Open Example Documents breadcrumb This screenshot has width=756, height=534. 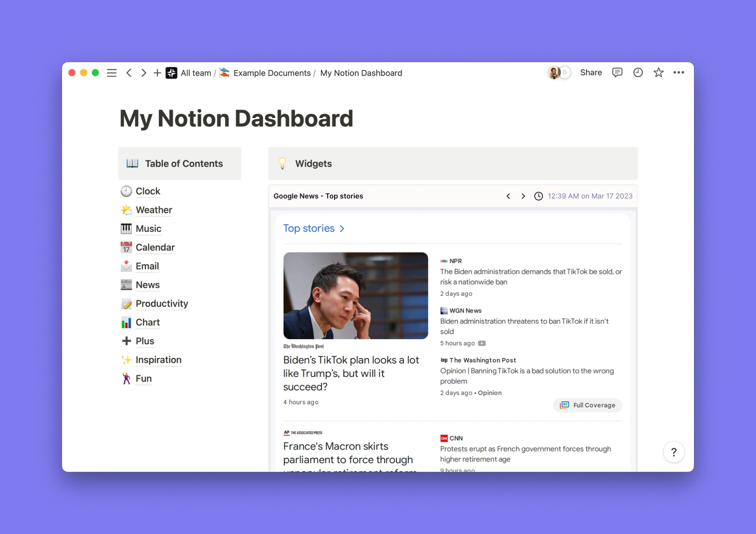pyautogui.click(x=272, y=73)
